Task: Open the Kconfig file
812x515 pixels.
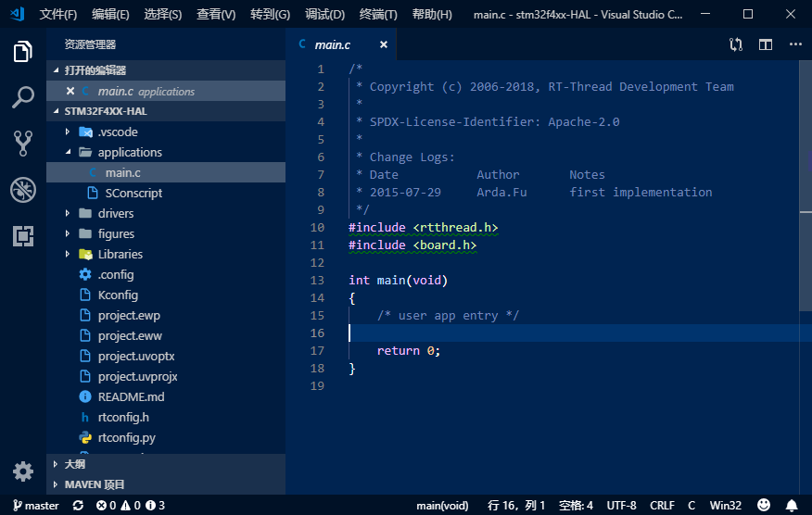Action: [166, 295]
